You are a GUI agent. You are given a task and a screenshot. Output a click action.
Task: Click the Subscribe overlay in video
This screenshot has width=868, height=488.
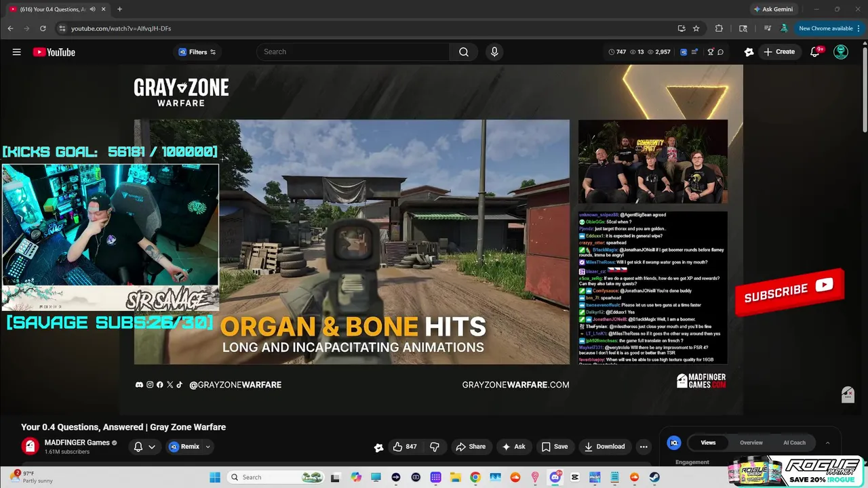(789, 291)
